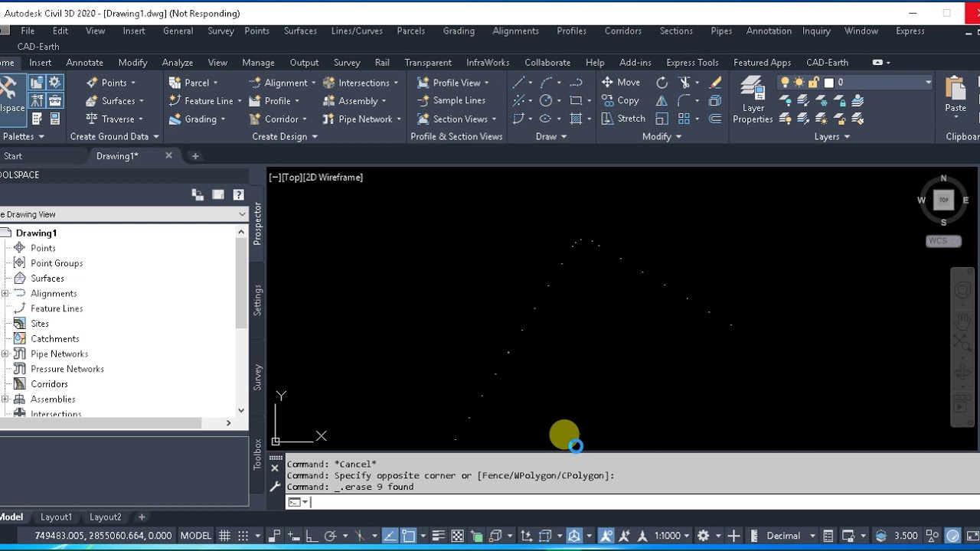Image resolution: width=980 pixels, height=551 pixels.
Task: Click the Copy tool button
Action: pyautogui.click(x=620, y=100)
